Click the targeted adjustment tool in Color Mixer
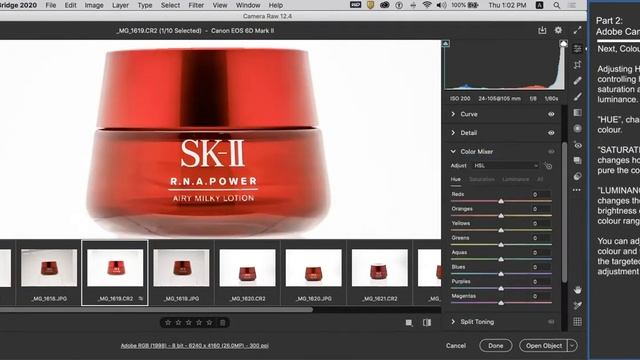Viewport: 640px width, 360px height. (548, 166)
